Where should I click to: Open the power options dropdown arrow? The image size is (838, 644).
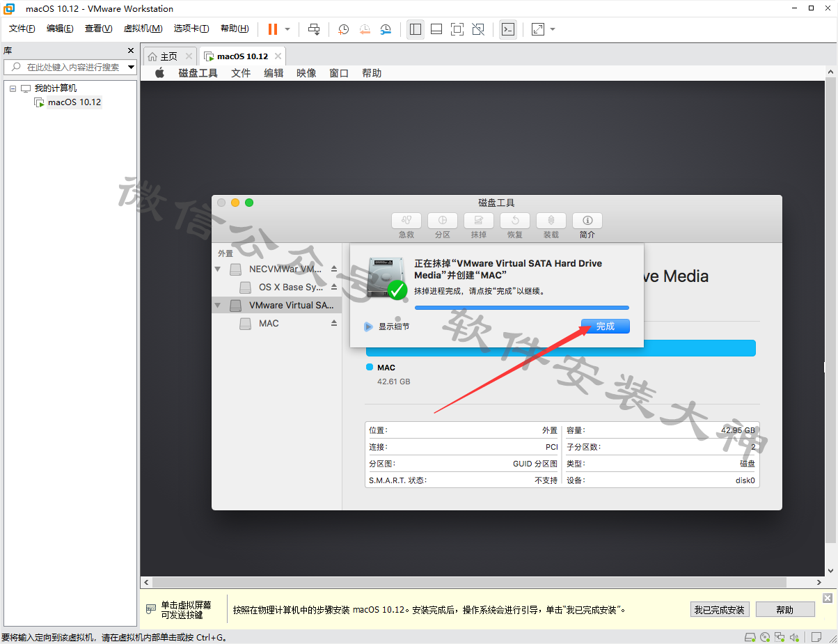(287, 29)
